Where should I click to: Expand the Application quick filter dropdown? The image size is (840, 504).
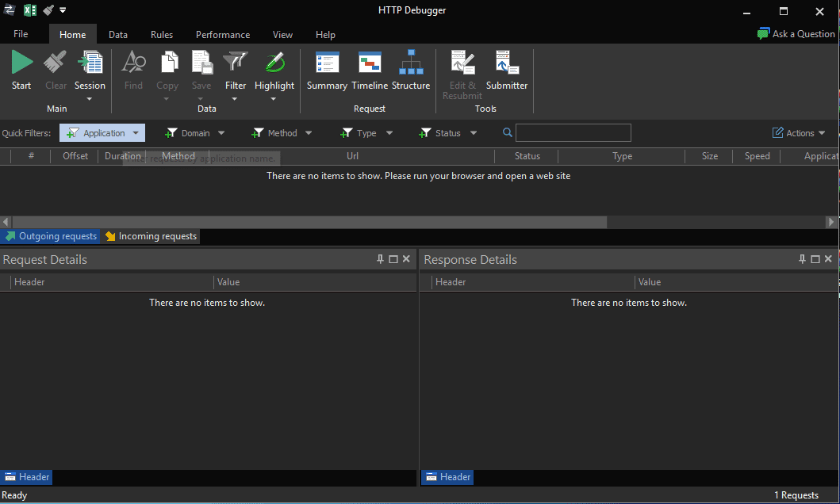click(x=136, y=133)
